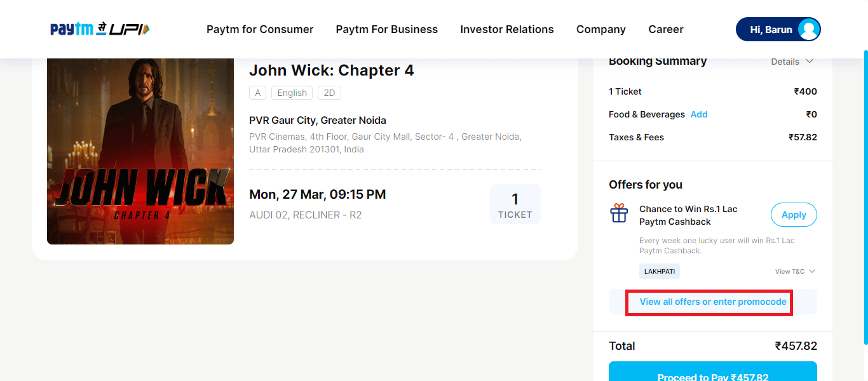868x381 pixels.
Task: Click the profile avatar icon
Action: coord(808,29)
